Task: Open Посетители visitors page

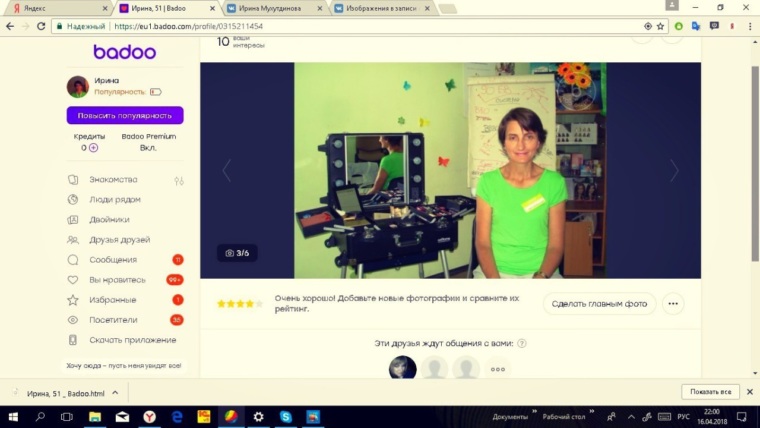Action: click(x=112, y=320)
